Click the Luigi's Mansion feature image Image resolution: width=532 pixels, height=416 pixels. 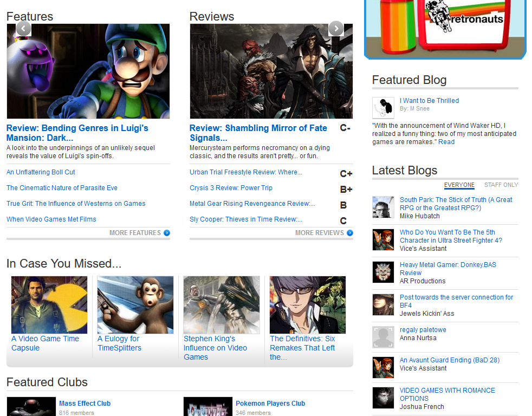[x=88, y=71]
